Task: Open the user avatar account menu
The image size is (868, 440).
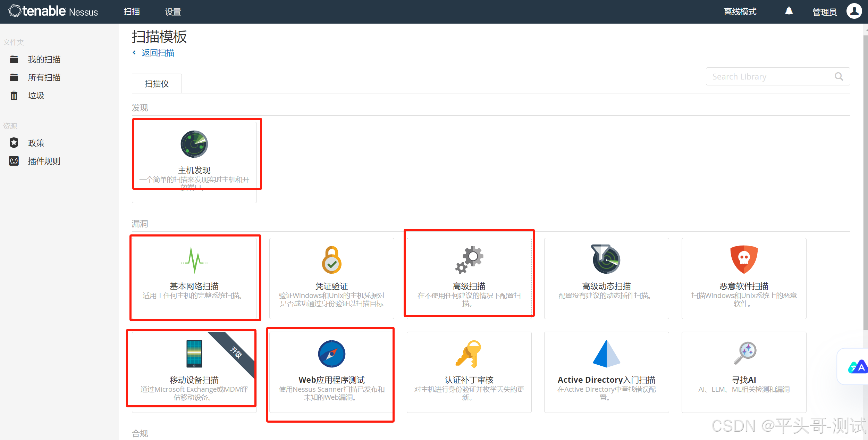Action: point(854,11)
